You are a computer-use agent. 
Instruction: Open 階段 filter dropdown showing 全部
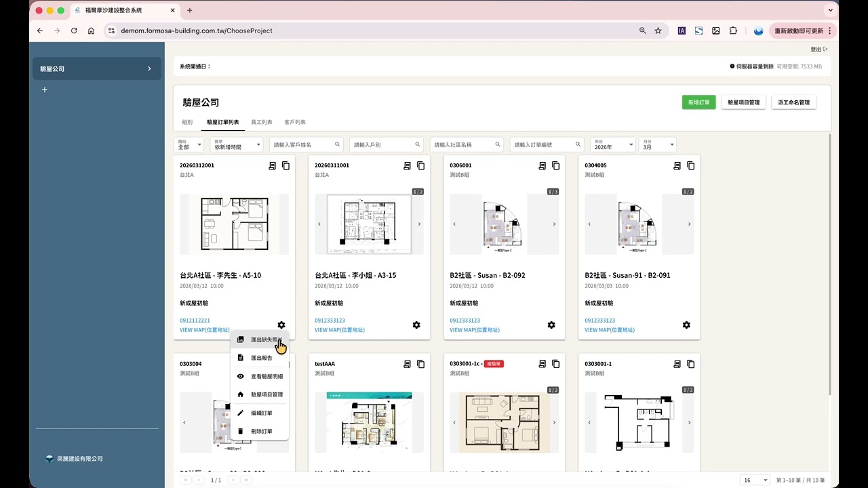coord(190,144)
